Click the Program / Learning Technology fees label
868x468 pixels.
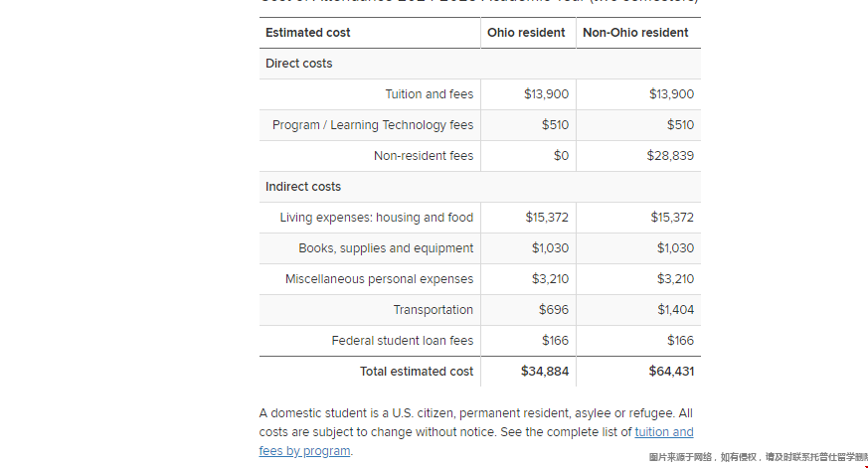(373, 125)
